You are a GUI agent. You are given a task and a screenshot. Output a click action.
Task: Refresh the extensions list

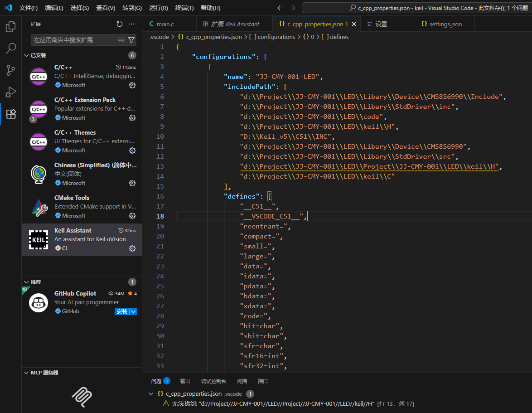pos(120,24)
